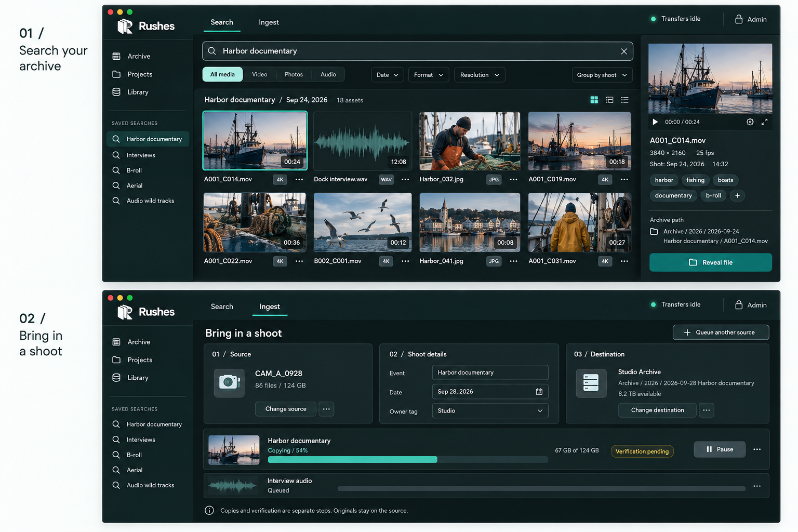Open more options for Dock interview.wav
The height and width of the screenshot is (532, 798).
pos(406,179)
